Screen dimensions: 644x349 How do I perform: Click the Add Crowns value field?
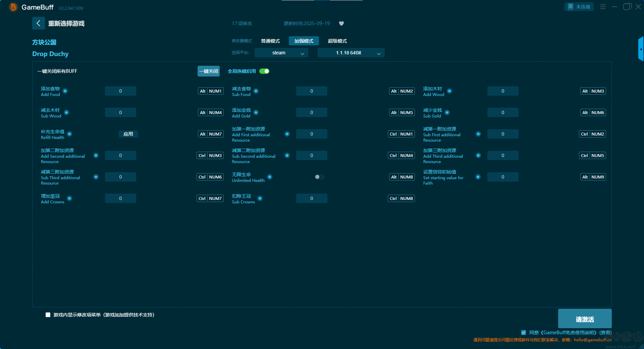[x=120, y=198]
